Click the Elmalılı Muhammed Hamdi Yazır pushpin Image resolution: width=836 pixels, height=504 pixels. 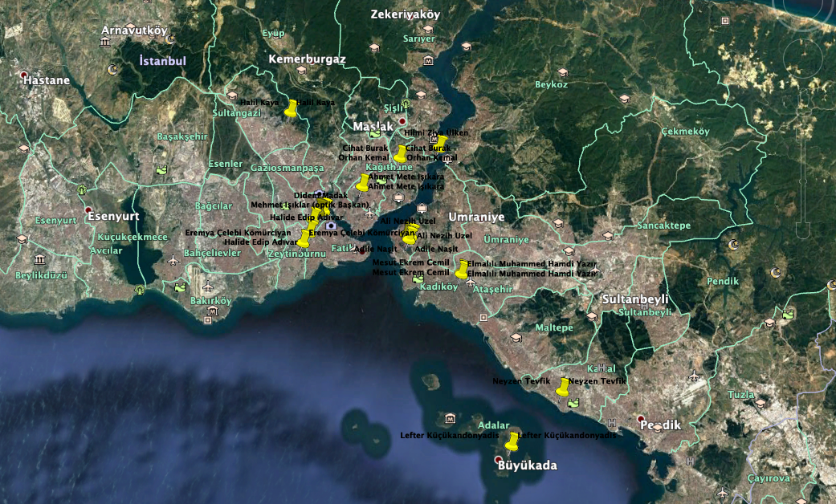point(463,269)
